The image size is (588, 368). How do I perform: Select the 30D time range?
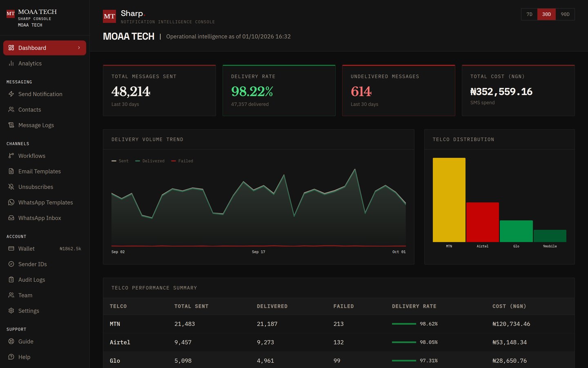pyautogui.click(x=546, y=14)
